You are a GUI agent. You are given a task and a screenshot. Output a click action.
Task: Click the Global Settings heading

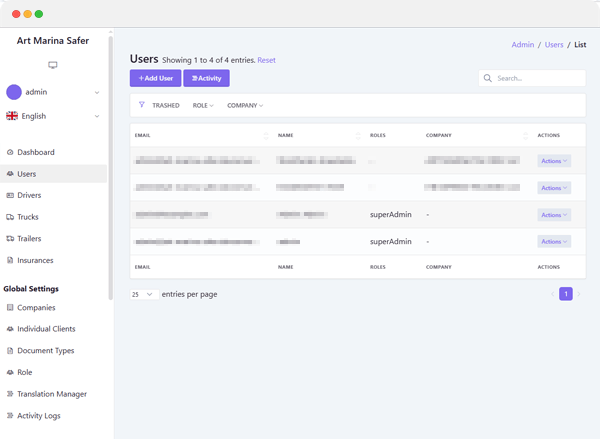31,289
